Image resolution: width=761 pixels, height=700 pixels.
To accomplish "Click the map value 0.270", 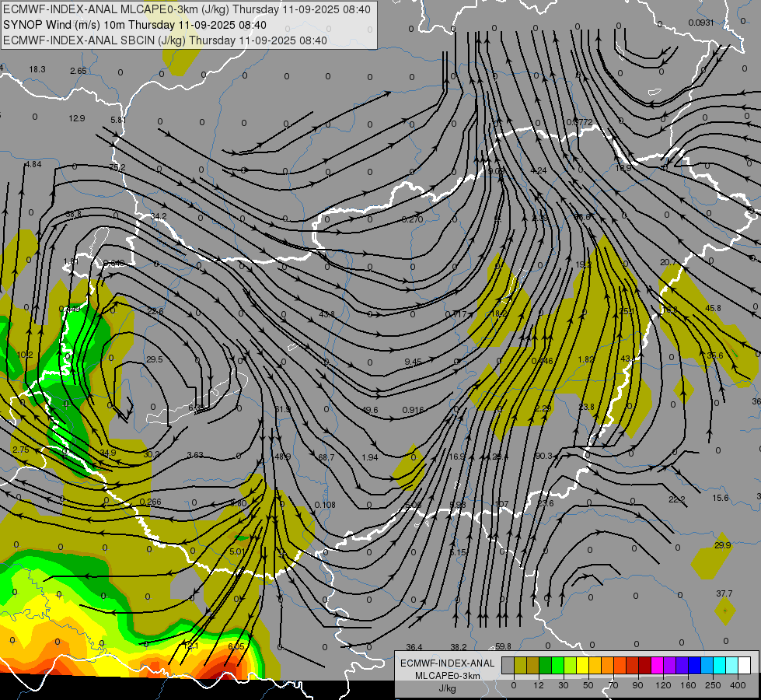I will (x=413, y=219).
